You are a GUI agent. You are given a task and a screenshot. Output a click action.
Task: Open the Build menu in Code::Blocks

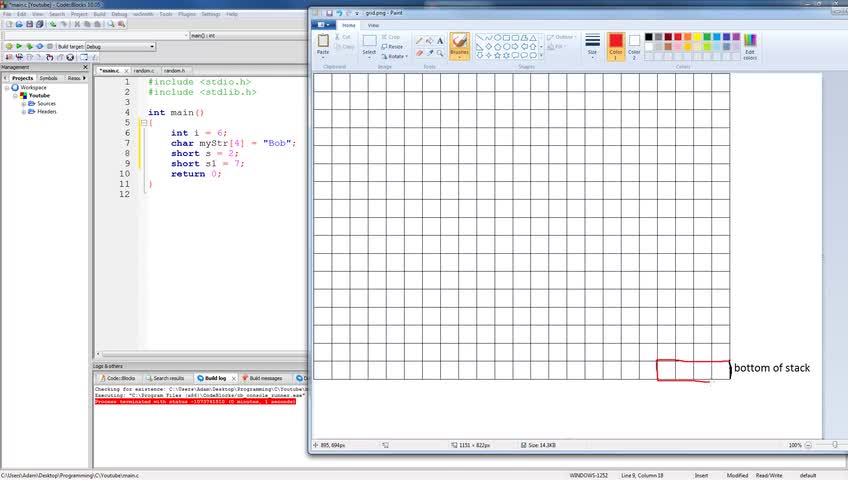click(100, 14)
